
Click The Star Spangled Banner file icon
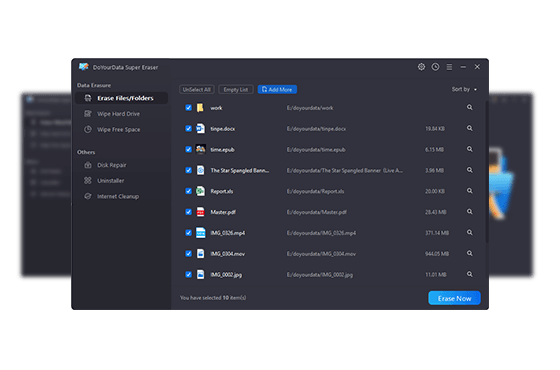pos(200,170)
